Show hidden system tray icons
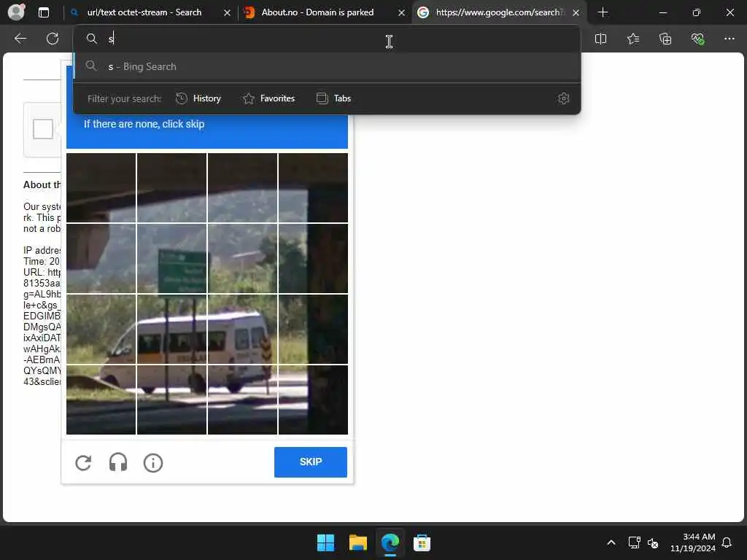The image size is (747, 560). [611, 542]
